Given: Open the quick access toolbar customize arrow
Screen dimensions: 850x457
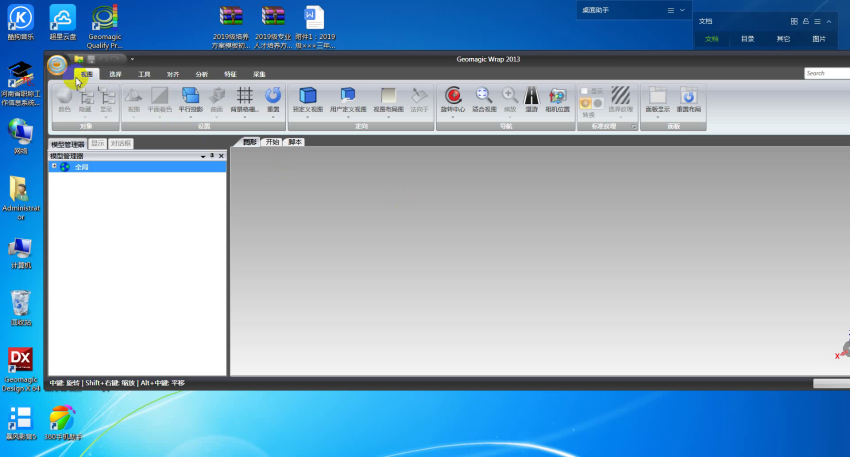Looking at the screenshot, I should point(132,59).
